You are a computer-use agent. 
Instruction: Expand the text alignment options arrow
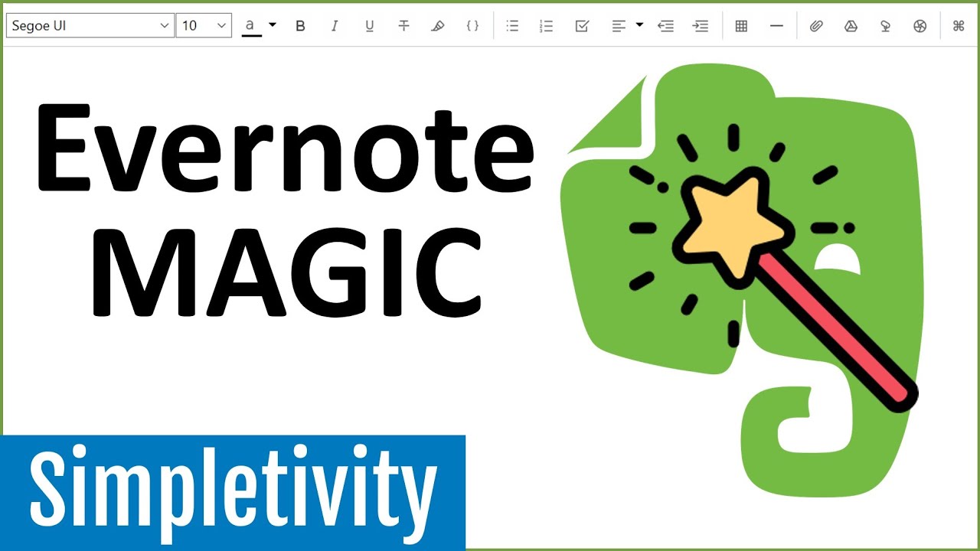pyautogui.click(x=640, y=24)
